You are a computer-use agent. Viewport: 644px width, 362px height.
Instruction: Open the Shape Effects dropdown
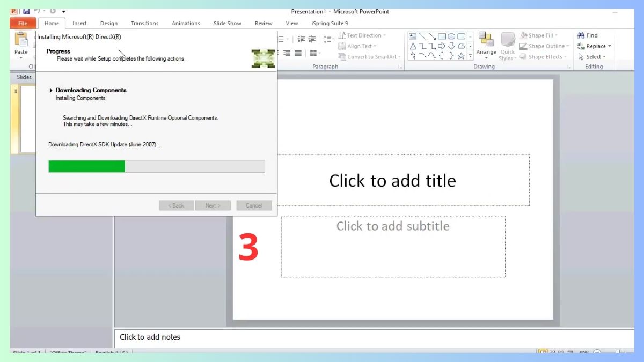(x=543, y=57)
